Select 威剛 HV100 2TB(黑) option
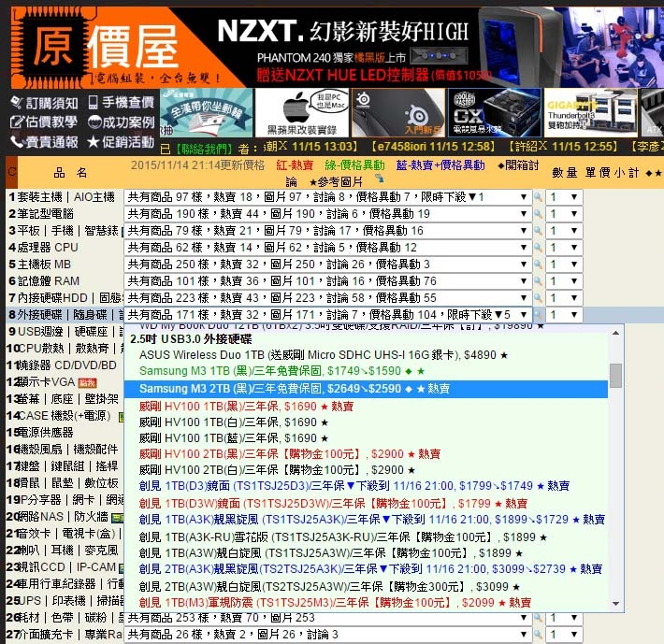664x644 pixels. 366,454
